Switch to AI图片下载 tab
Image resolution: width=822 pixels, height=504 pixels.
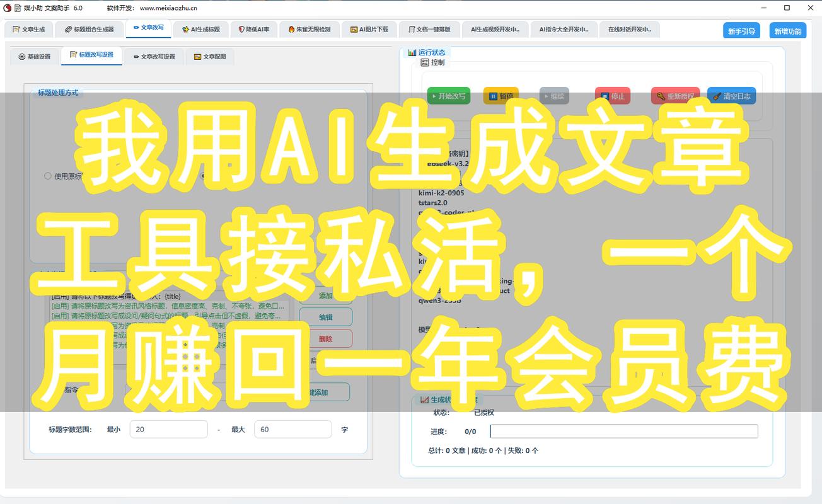[x=369, y=29]
